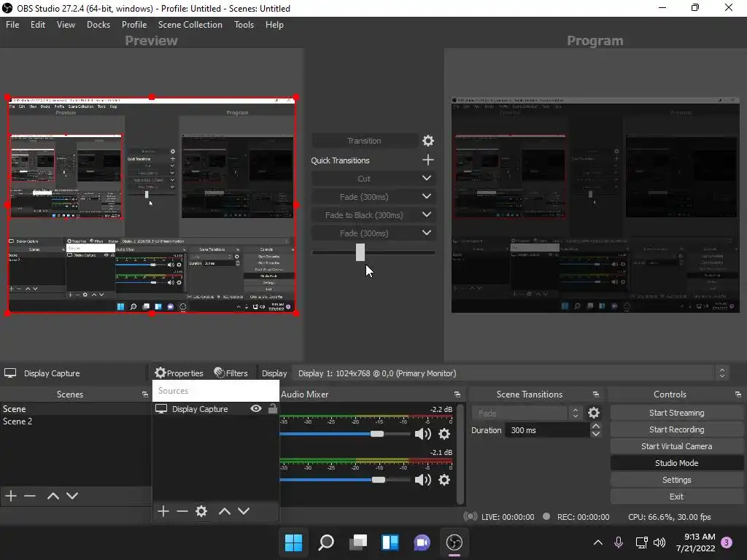
Task: Toggle lock on Display Capture source
Action: [x=273, y=408]
